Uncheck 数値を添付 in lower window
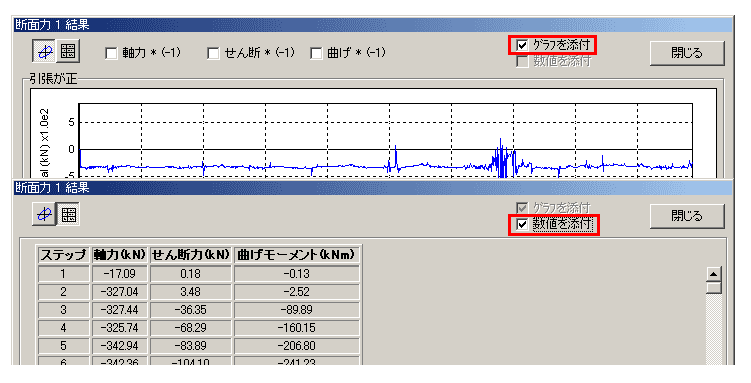This screenshot has height=383, width=751. pos(522,224)
